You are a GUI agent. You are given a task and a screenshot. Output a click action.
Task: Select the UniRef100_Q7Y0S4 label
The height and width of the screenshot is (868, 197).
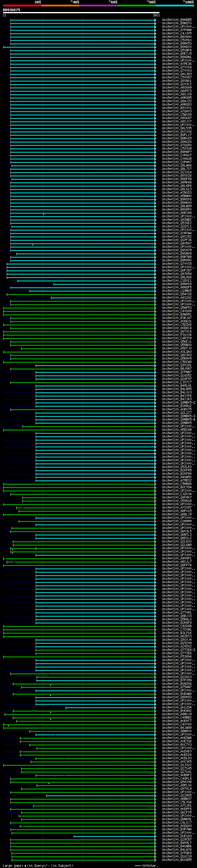[177, 67]
